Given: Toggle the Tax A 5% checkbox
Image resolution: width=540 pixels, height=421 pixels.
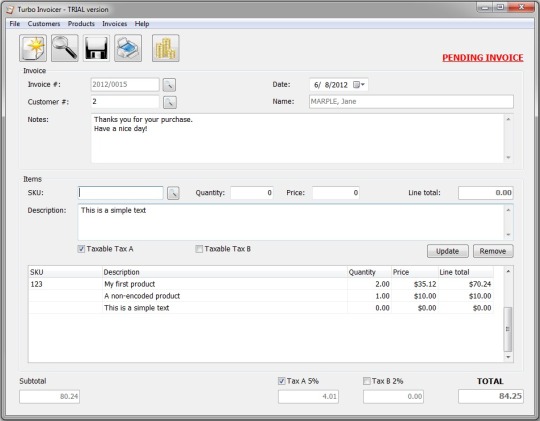Looking at the screenshot, I should [x=282, y=381].
